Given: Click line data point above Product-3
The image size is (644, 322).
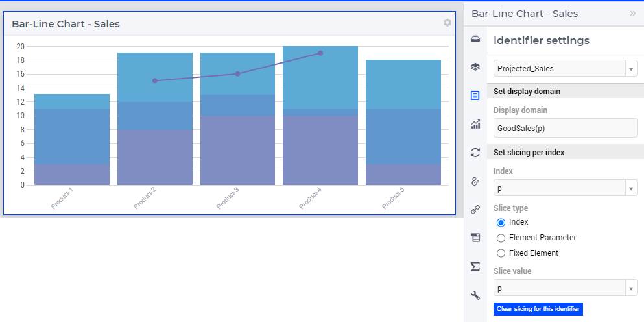Looking at the screenshot, I should click(237, 73).
